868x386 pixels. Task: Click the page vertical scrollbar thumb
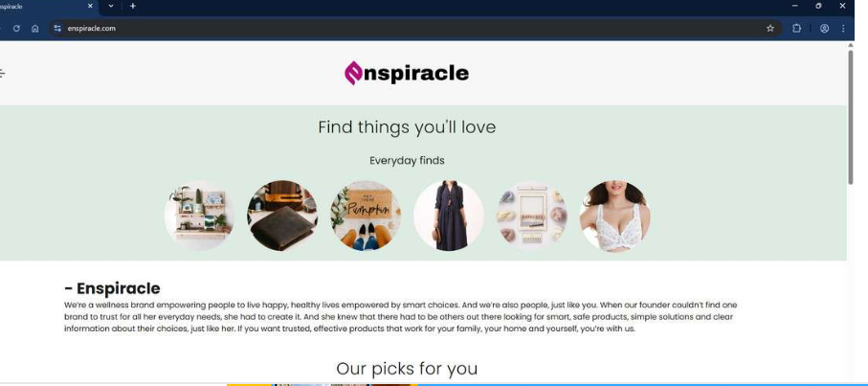coord(850,116)
